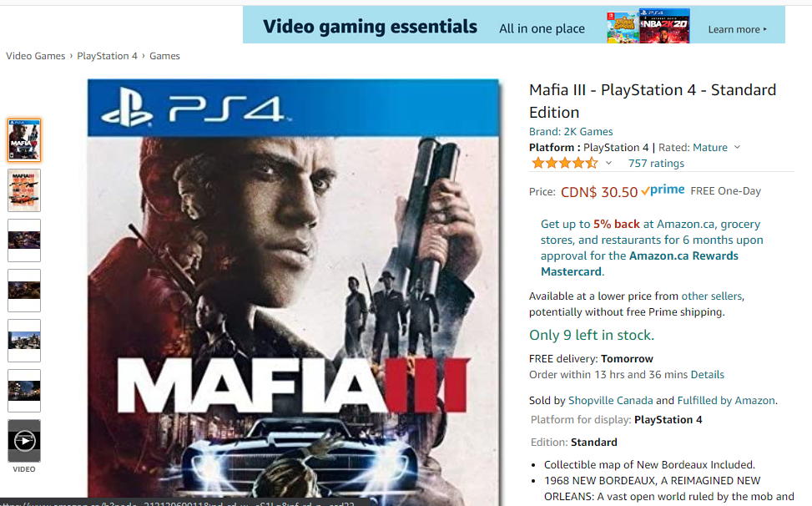Image resolution: width=812 pixels, height=506 pixels.
Task: Click the 757 ratings link
Action: pos(655,163)
